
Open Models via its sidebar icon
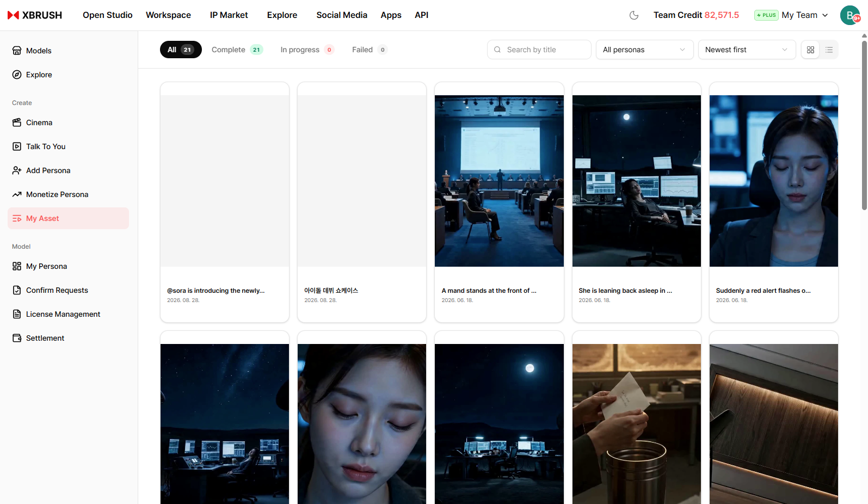pos(17,51)
